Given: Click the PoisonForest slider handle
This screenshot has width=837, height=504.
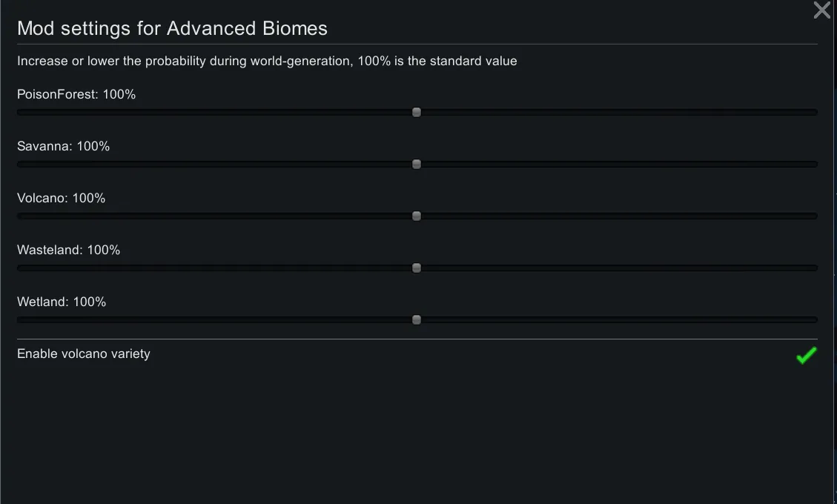Looking at the screenshot, I should point(417,113).
